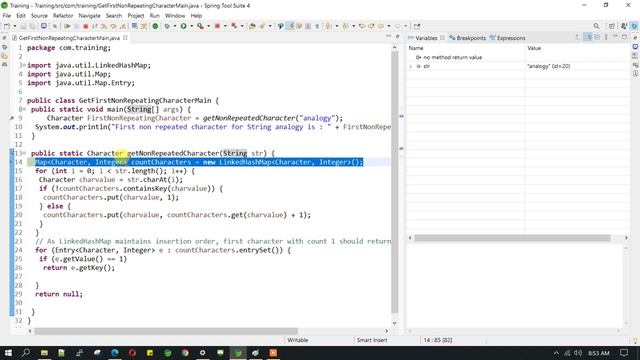The width and height of the screenshot is (640, 360).
Task: Collapse getNonRepeatedCharacter method at line 13
Action: click(x=24, y=153)
